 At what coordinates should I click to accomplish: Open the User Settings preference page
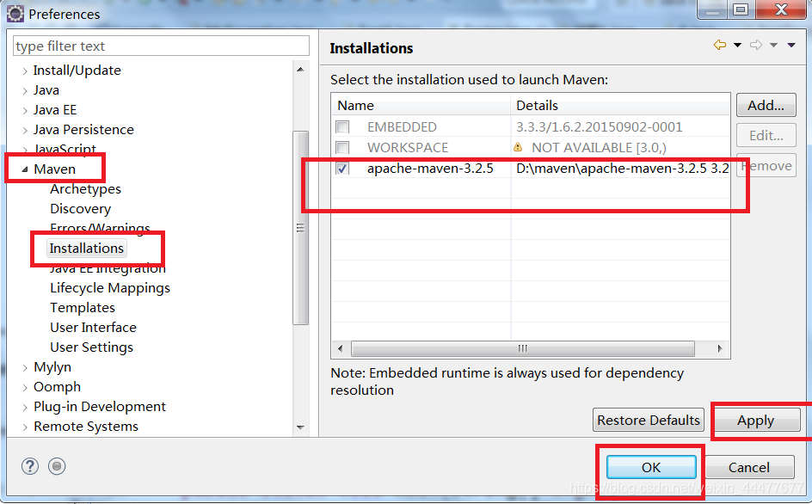pyautogui.click(x=92, y=347)
